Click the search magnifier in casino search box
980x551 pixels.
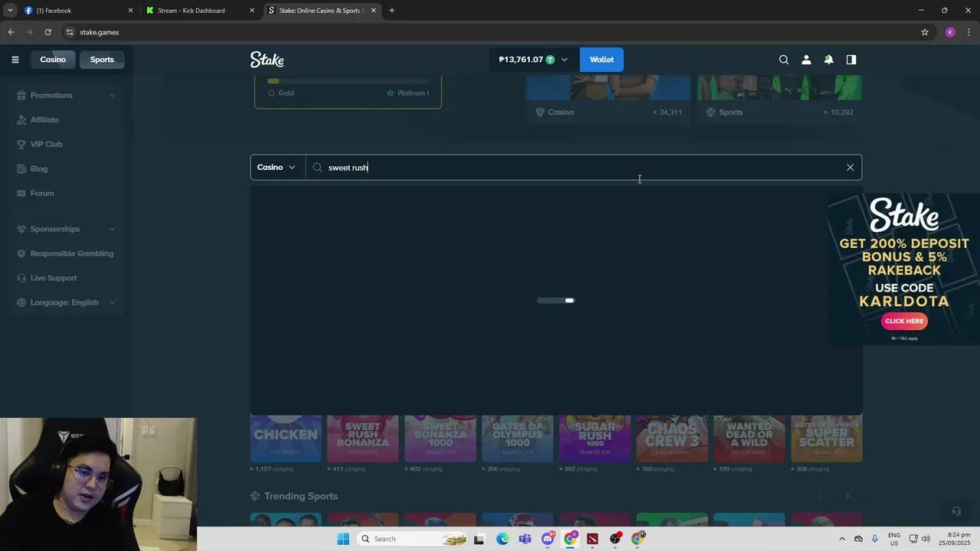coord(317,168)
